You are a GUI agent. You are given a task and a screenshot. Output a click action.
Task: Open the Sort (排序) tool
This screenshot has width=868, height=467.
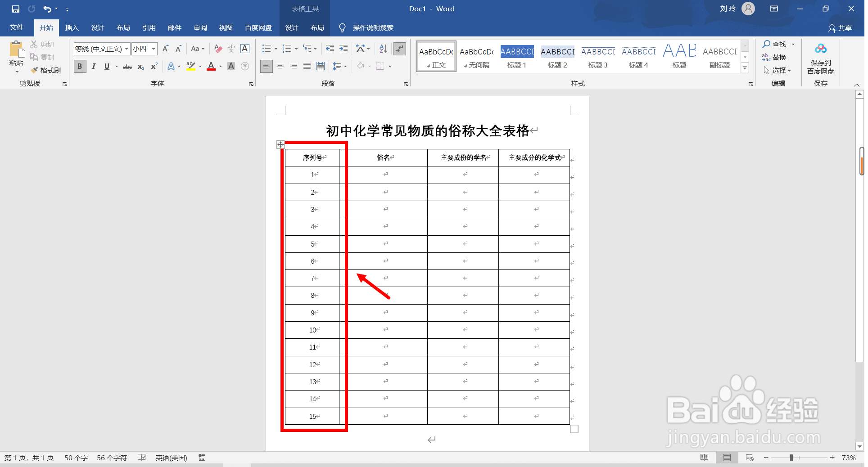point(382,49)
